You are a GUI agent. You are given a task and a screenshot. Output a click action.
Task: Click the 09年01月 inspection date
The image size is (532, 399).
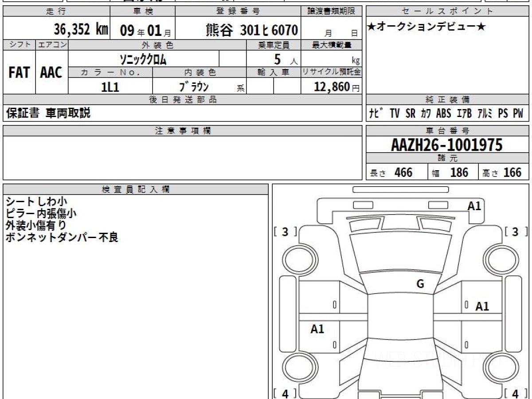point(145,31)
